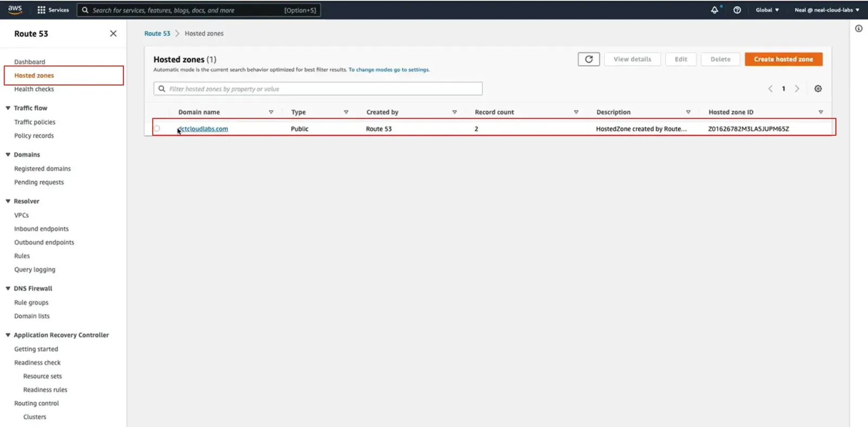Screen dimensions: 868x427
Task: Collapse the Resolver section
Action: [8, 201]
